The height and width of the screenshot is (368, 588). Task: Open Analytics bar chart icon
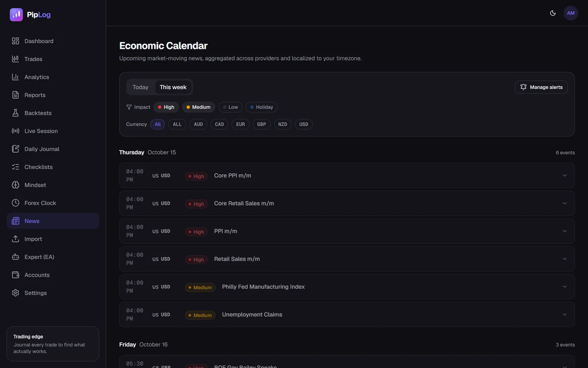pos(15,77)
